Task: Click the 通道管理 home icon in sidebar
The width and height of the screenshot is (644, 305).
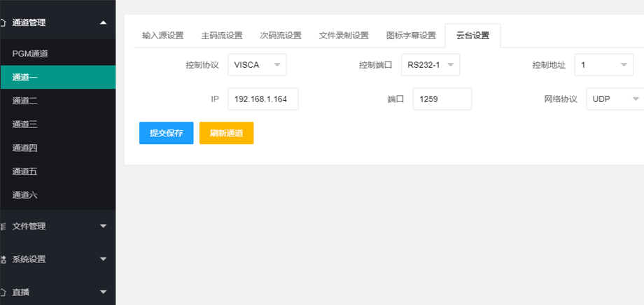Action: [x=3, y=22]
